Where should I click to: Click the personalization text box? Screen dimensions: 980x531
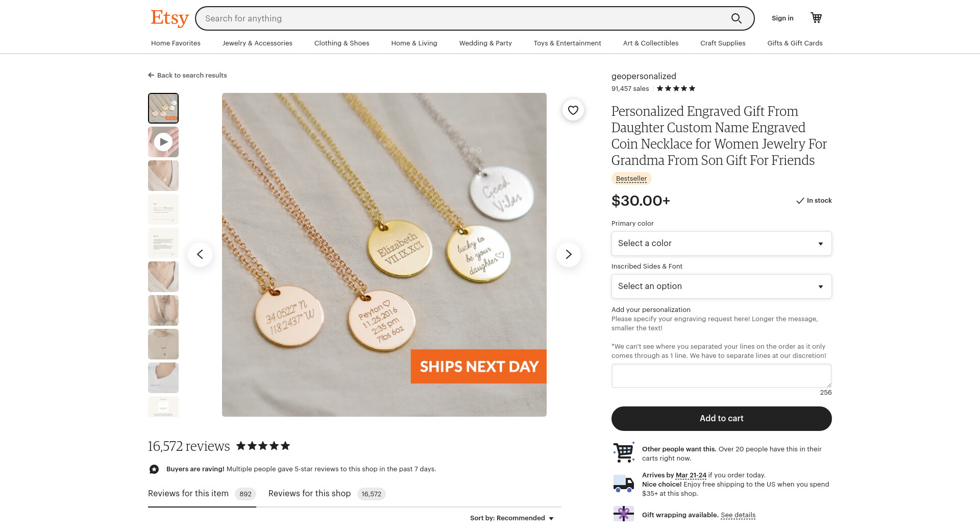pyautogui.click(x=721, y=376)
